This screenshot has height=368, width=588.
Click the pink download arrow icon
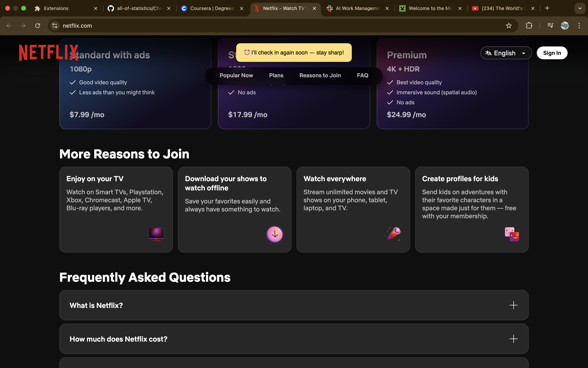[x=275, y=234]
